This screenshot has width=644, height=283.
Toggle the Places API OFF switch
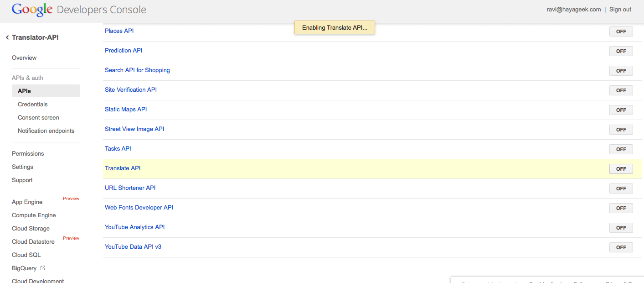tap(621, 31)
